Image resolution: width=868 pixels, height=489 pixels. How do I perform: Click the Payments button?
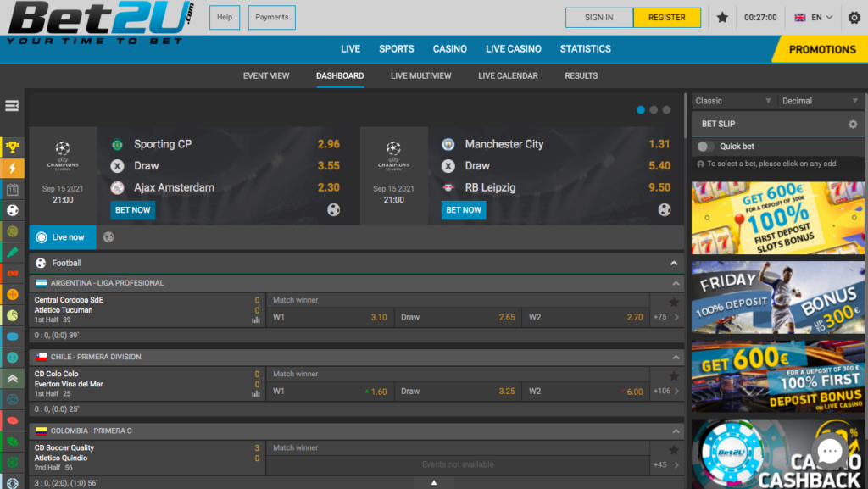click(272, 17)
